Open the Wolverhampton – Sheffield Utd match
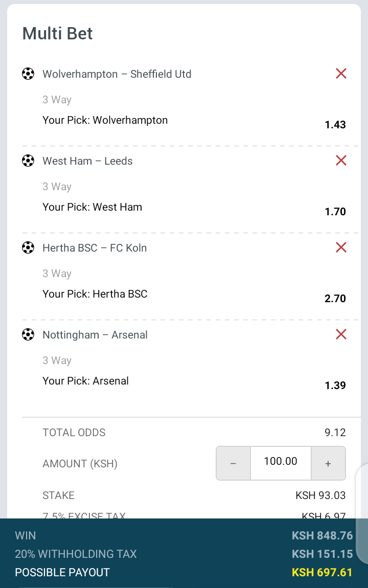Screen dimensions: 368x588 point(117,74)
